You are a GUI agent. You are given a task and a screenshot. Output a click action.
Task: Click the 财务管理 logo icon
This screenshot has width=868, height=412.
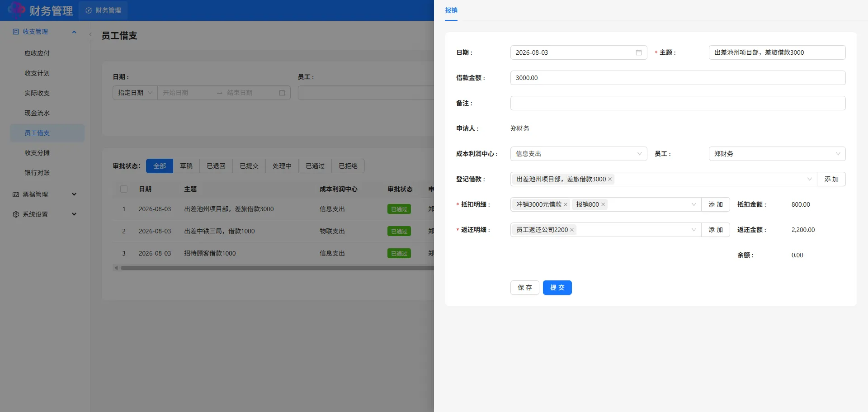[16, 10]
